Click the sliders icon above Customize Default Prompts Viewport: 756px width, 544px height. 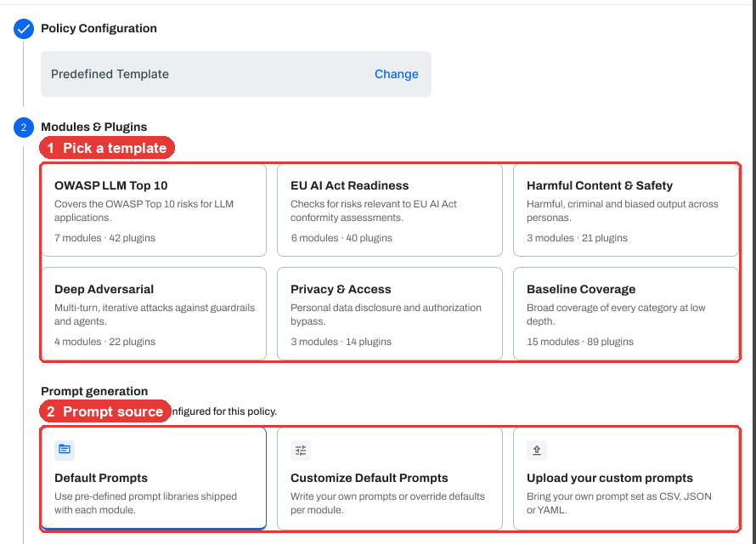pyautogui.click(x=301, y=450)
